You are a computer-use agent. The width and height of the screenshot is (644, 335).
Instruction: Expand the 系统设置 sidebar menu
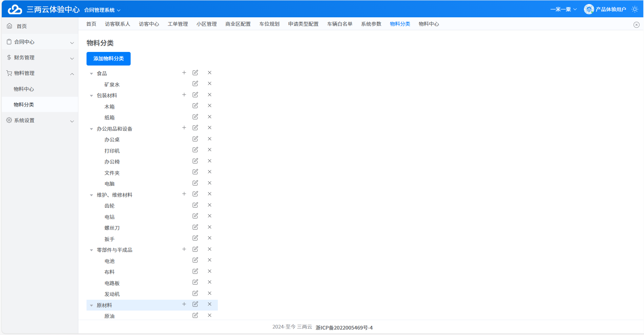40,120
